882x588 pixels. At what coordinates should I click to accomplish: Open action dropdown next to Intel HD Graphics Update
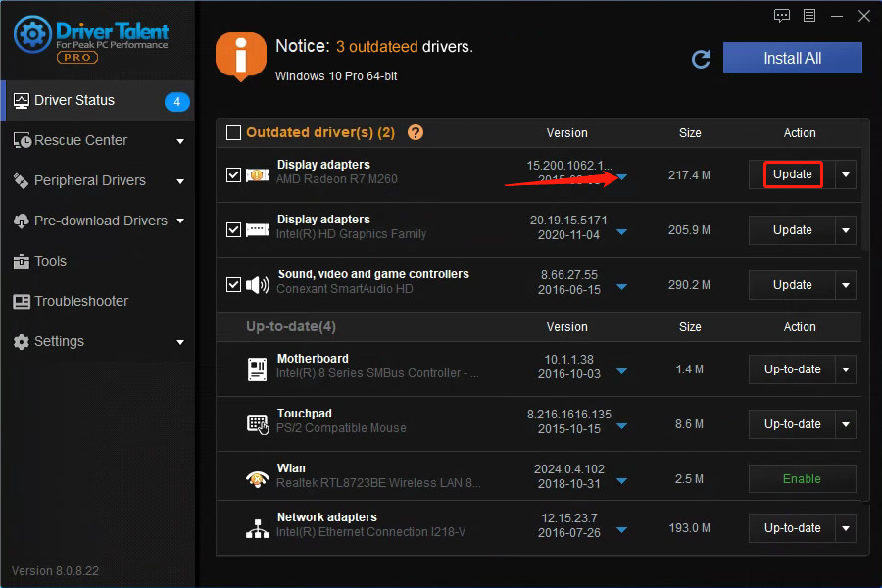click(x=846, y=230)
